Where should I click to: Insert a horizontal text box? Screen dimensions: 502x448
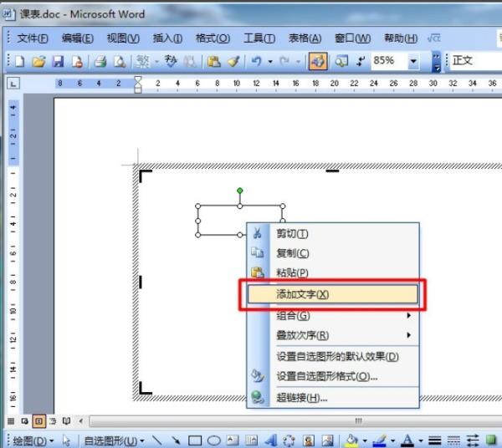tap(233, 441)
